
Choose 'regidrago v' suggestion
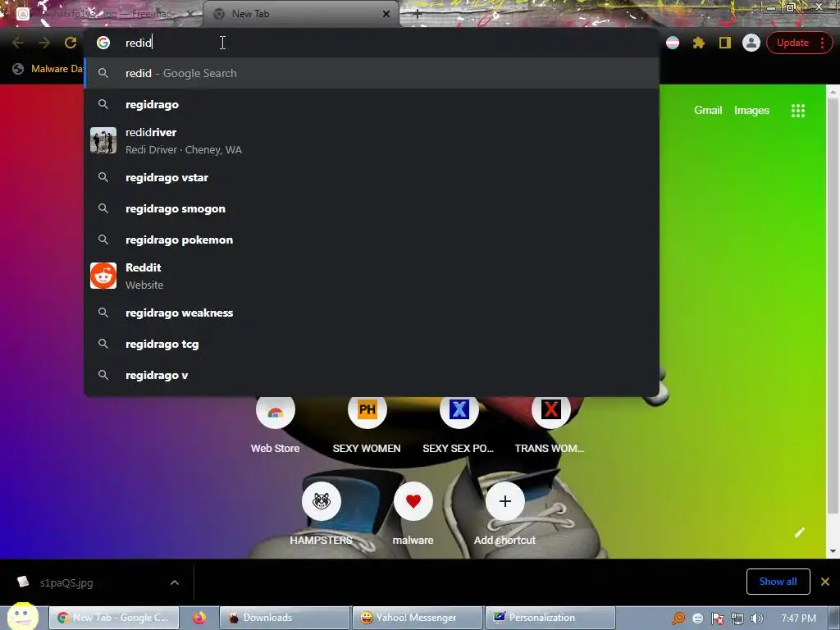tap(372, 375)
